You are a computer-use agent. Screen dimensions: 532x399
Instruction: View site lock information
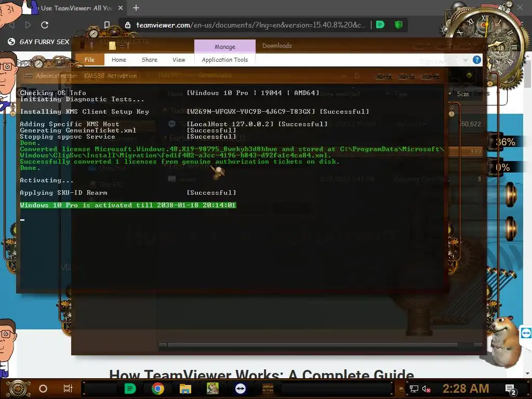click(x=128, y=25)
